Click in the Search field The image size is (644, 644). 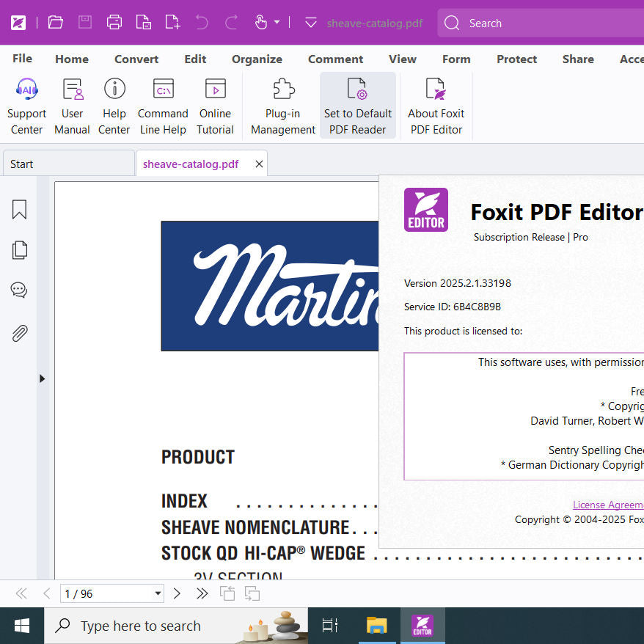541,23
